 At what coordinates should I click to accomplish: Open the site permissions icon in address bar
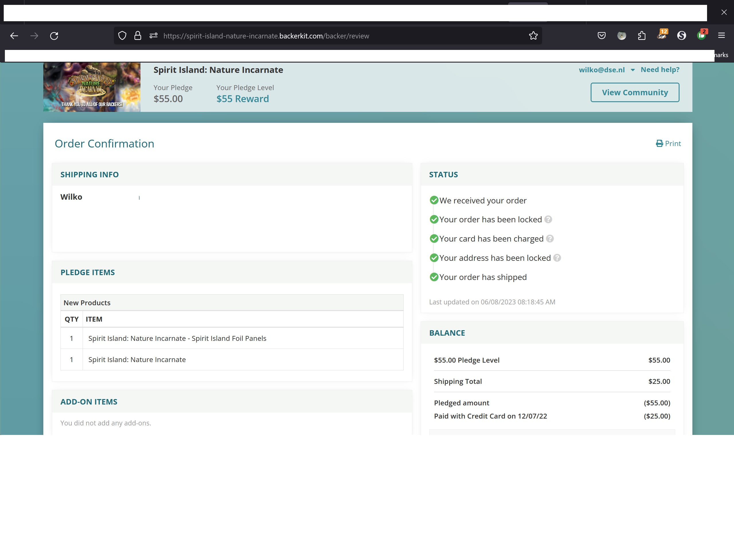pos(153,36)
